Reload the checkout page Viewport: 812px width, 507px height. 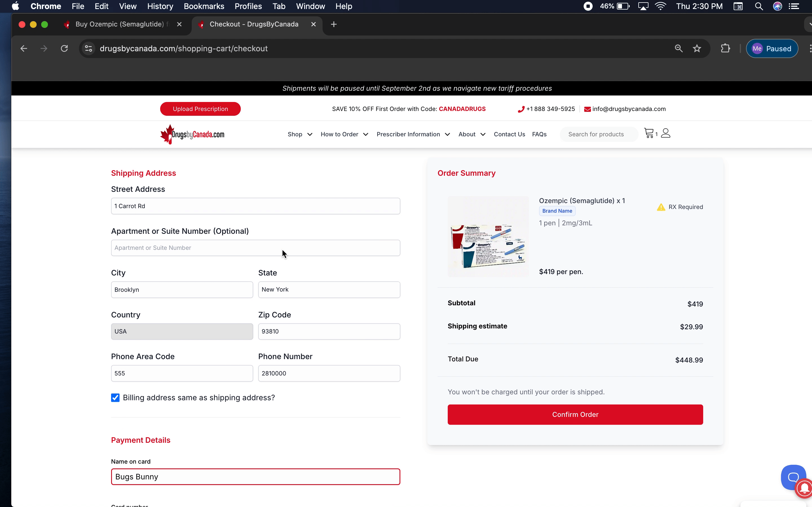64,49
